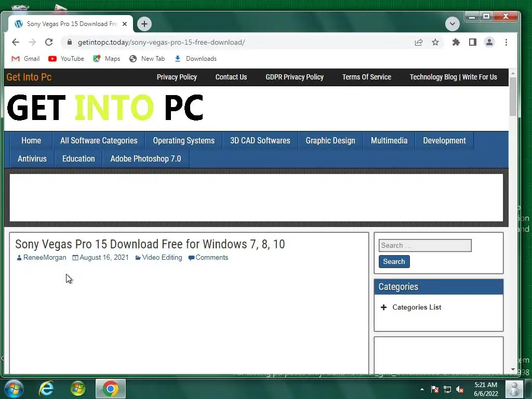Click the GET INTO PC logo
Screen dimensions: 532x399
point(105,108)
